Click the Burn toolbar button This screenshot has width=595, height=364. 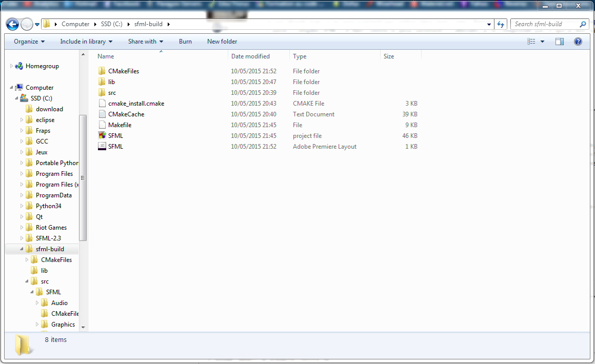pos(185,42)
